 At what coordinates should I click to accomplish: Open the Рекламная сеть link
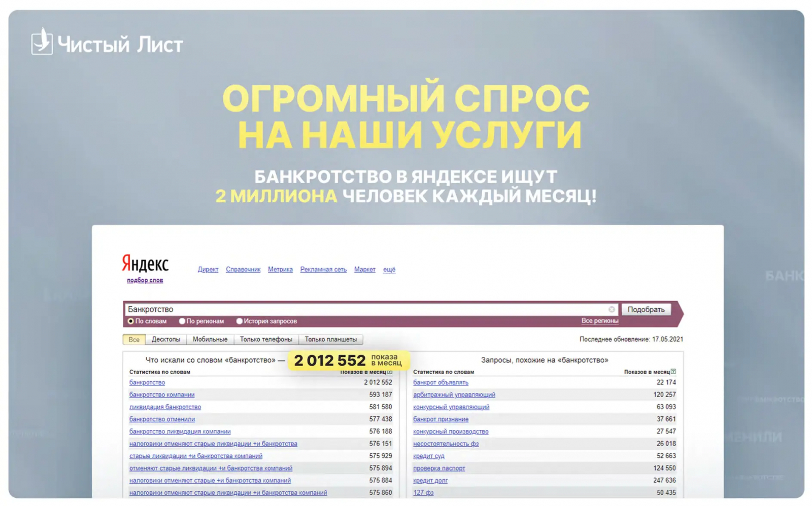point(323,269)
